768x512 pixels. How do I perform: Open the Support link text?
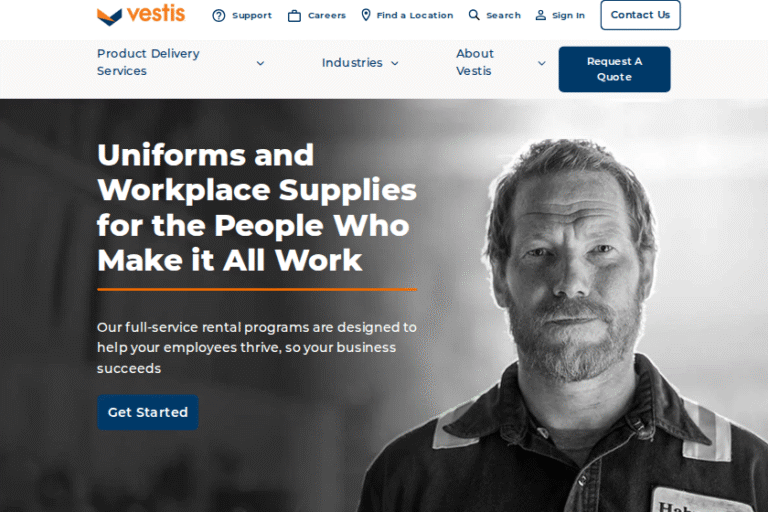coord(252,16)
